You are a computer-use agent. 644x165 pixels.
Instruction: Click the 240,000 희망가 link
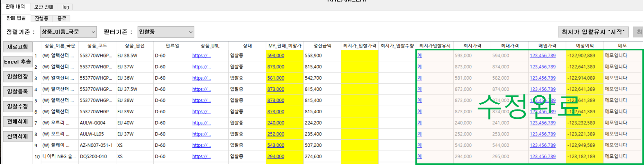(276, 123)
